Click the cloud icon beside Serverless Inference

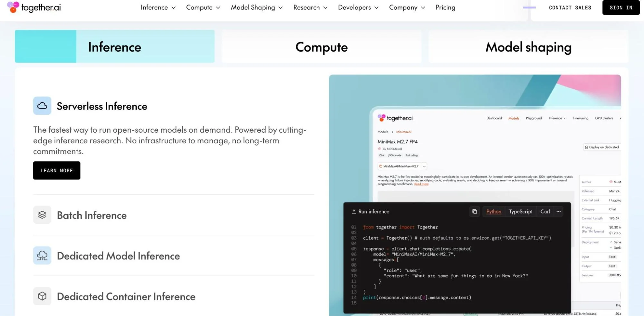coord(42,106)
